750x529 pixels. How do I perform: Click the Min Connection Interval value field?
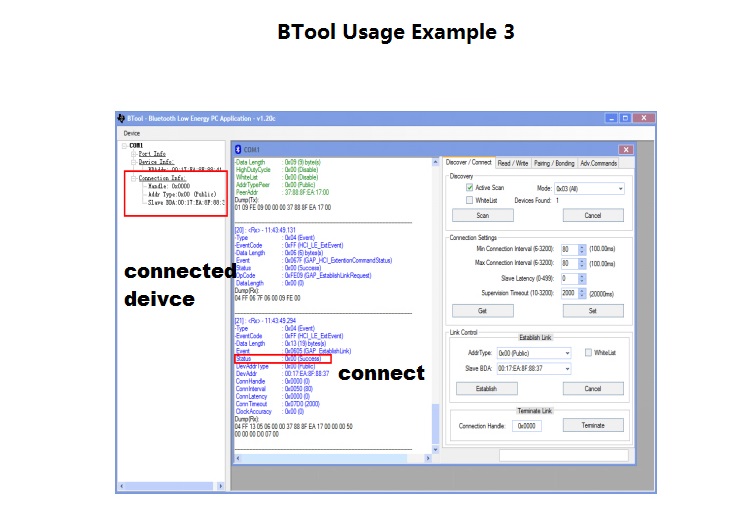[x=569, y=249]
